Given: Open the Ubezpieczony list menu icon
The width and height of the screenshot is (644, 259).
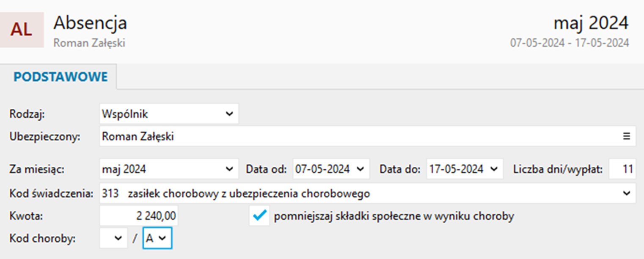Looking at the screenshot, I should [626, 136].
